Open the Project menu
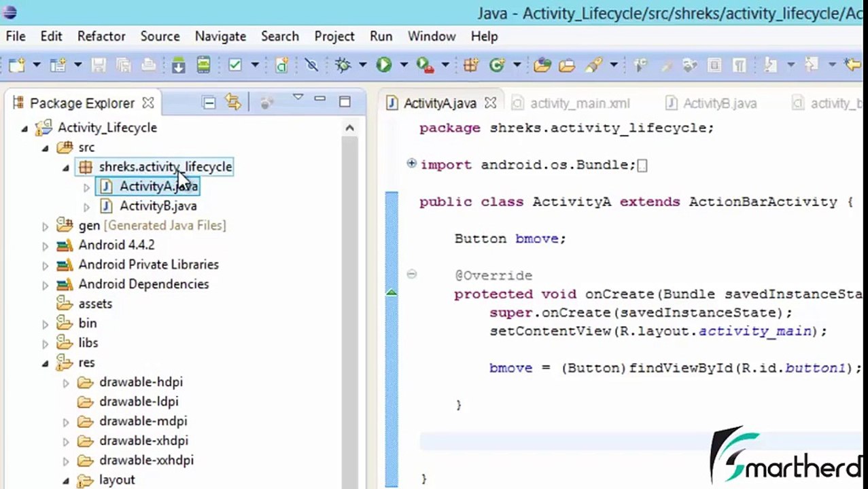868x489 pixels. [x=334, y=37]
